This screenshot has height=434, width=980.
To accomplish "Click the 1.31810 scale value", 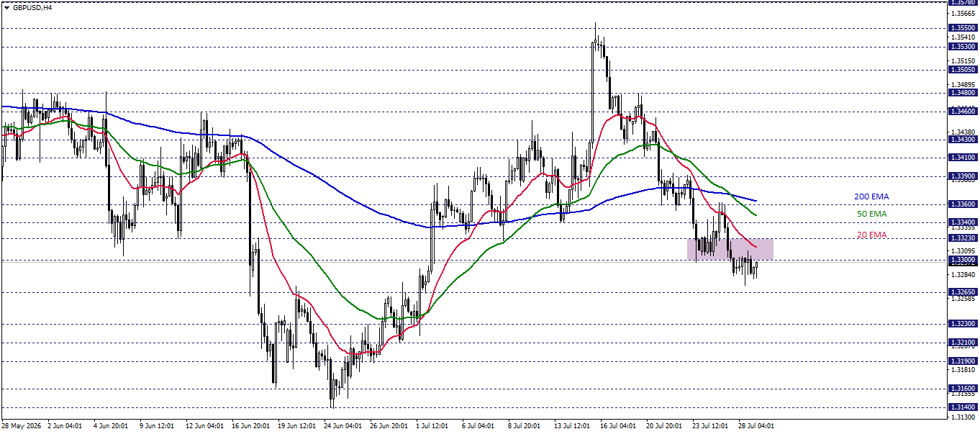I will (x=963, y=369).
